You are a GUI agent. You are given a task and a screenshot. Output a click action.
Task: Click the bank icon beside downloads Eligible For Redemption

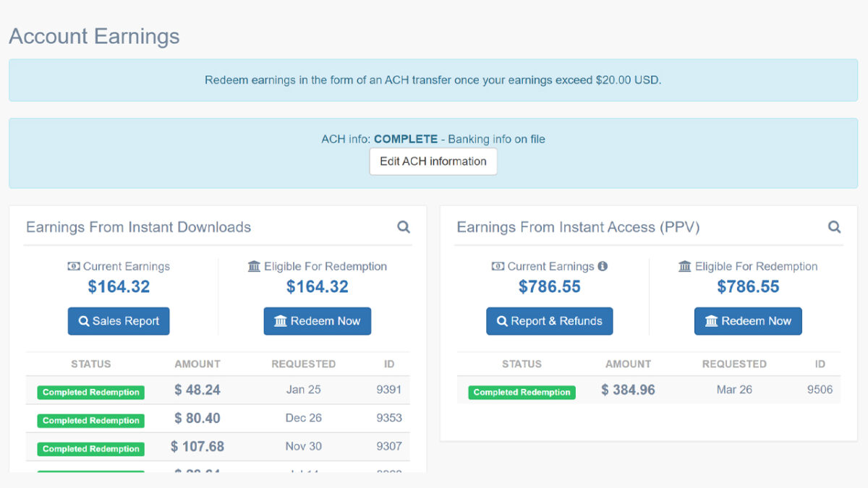click(254, 266)
